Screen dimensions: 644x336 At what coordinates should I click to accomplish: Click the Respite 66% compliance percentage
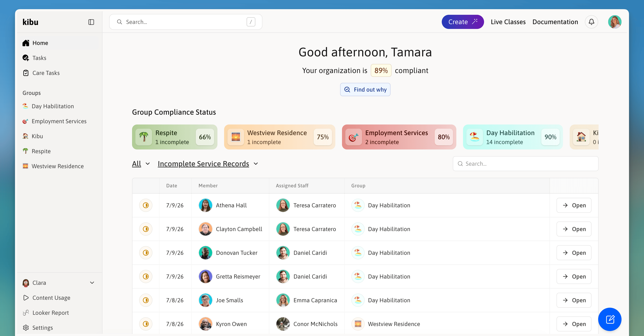tap(205, 137)
